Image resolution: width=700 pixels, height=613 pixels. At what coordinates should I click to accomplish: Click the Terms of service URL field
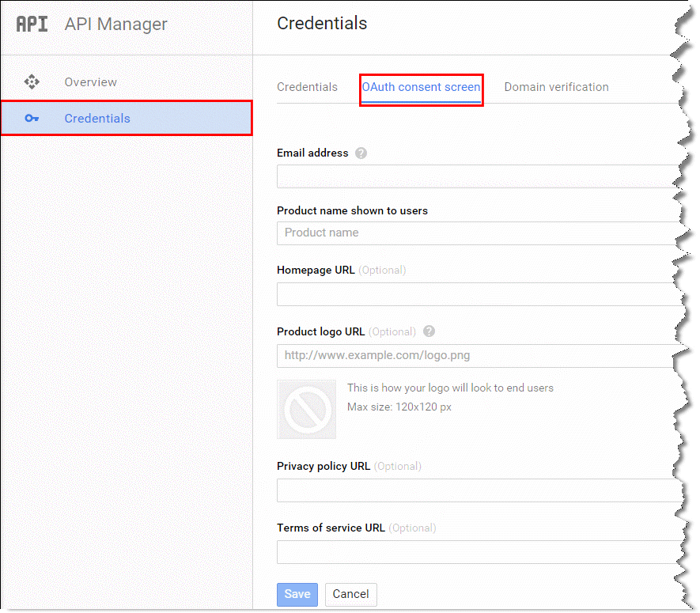[479, 552]
